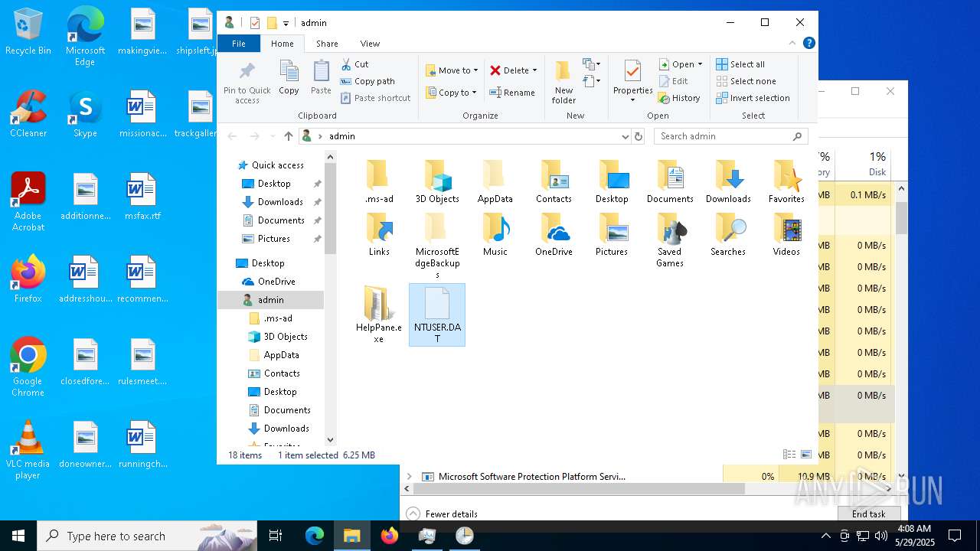Select the HelpPane.exe item
The height and width of the screenshot is (551, 980).
379,315
